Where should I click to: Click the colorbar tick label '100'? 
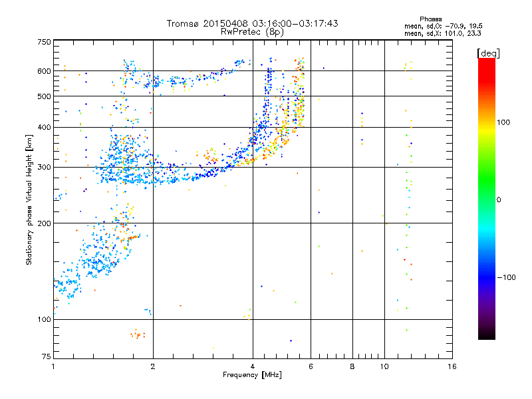pyautogui.click(x=503, y=122)
